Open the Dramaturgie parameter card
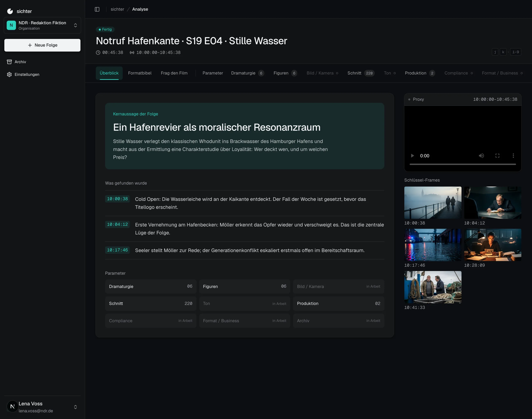Viewport: 532px width, 419px height. tap(151, 286)
